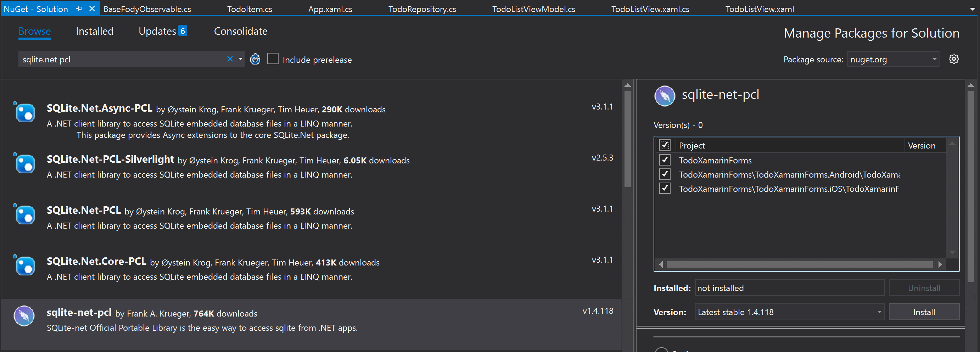This screenshot has width=980, height=352.
Task: Open the App.xaml.cs tab
Action: (330, 9)
